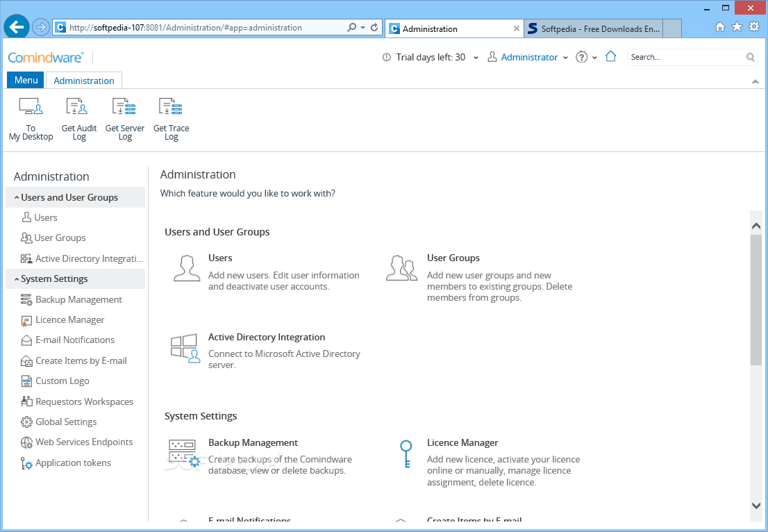The width and height of the screenshot is (768, 532).
Task: Refresh the page in address bar
Action: (374, 27)
